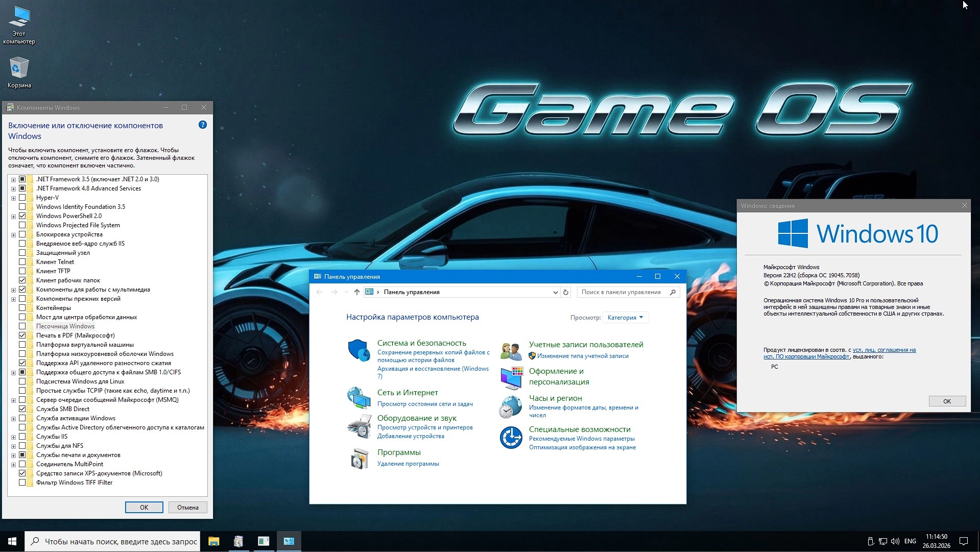
Task: Expand the .NET Framework 3.5 node
Action: point(13,180)
